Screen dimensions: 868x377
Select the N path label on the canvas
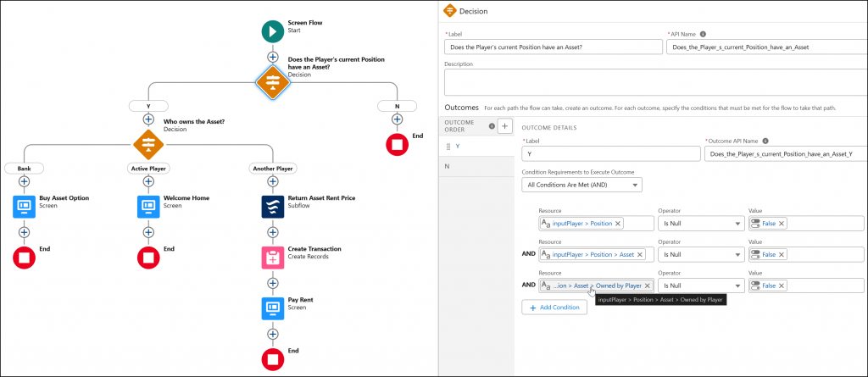point(397,105)
